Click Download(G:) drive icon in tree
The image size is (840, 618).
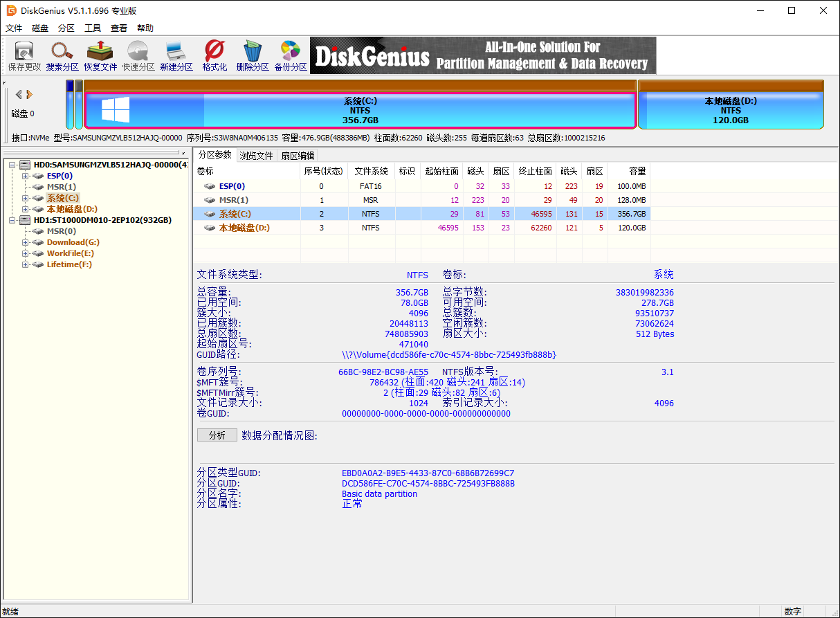(39, 242)
